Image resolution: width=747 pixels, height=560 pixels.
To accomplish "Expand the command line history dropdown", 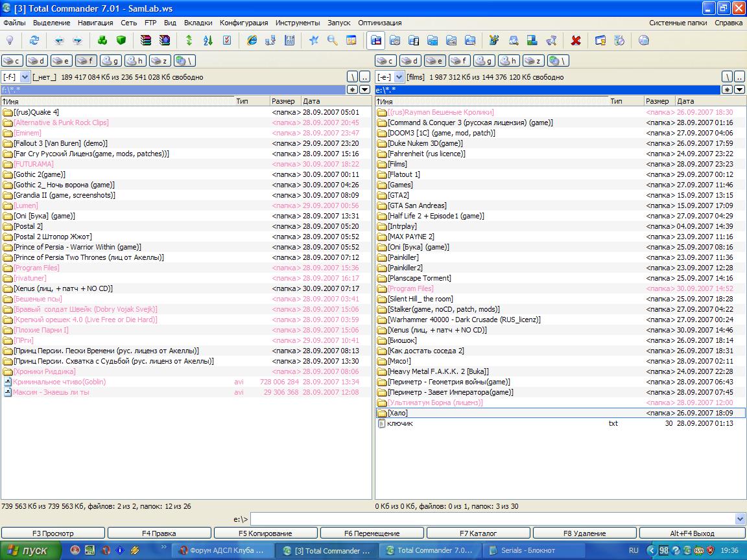I will (741, 519).
